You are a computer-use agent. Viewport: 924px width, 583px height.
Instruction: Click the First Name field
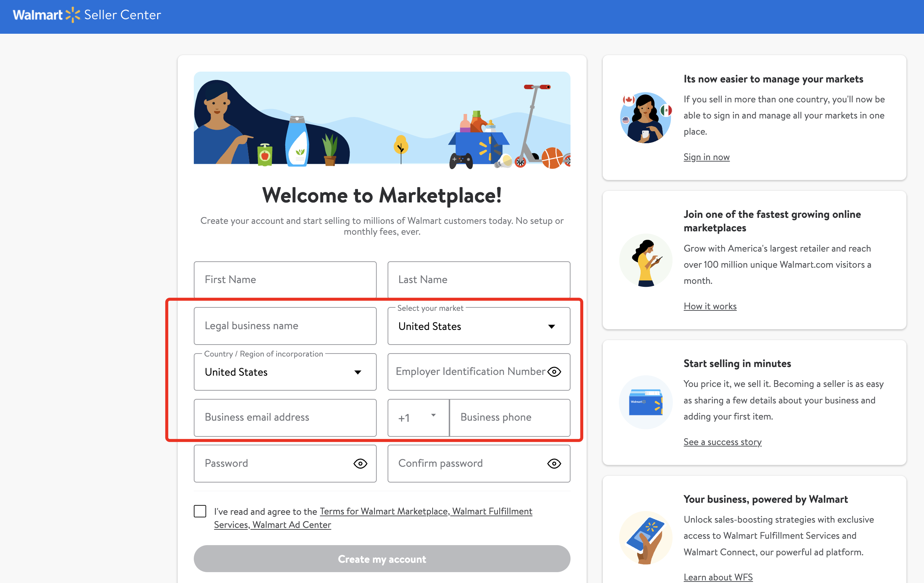[285, 280]
